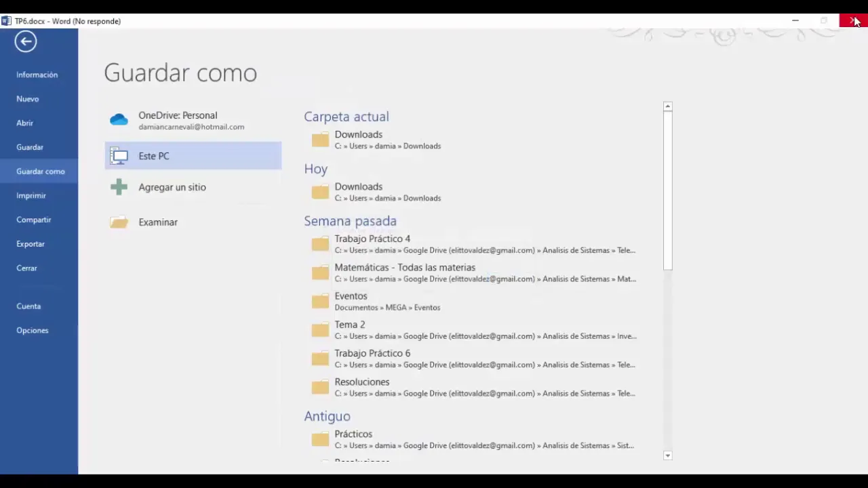Select Guardar in the sidebar
Viewport: 868px width, 488px height.
coord(30,147)
